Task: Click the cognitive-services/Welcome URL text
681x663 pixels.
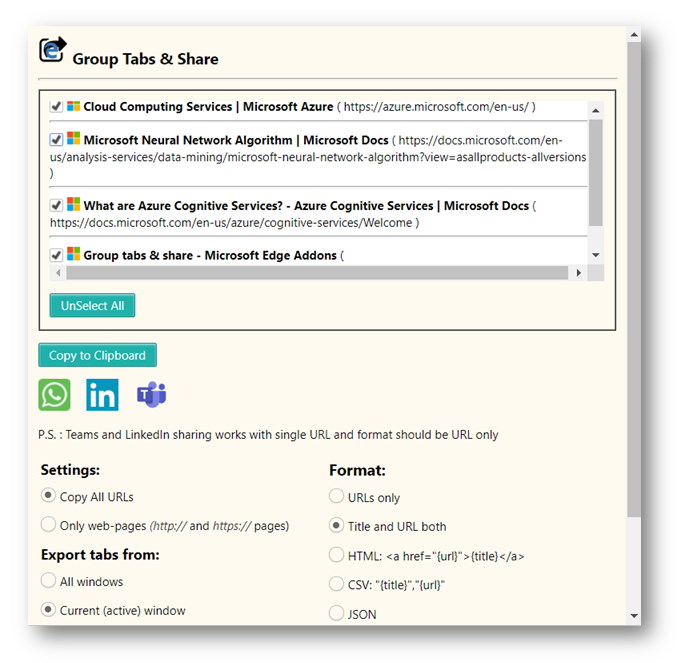Action: click(x=231, y=222)
